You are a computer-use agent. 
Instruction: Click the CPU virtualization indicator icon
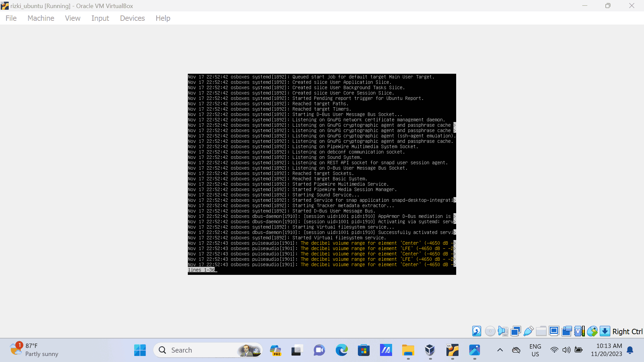coord(579,331)
